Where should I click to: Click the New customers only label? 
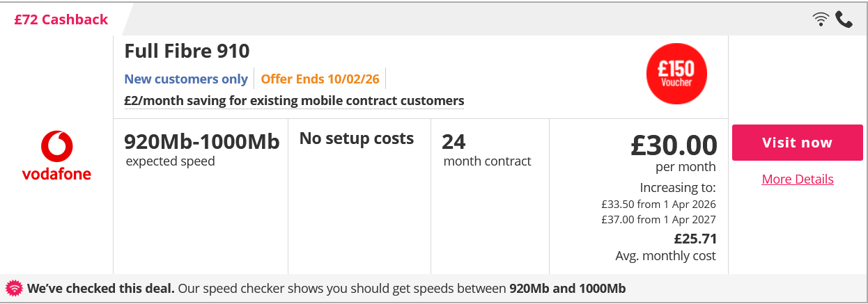pyautogui.click(x=186, y=79)
